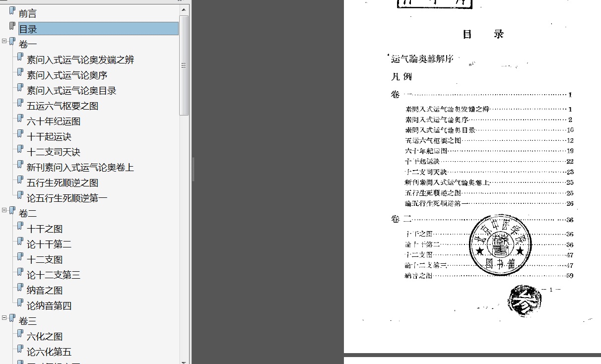The height and width of the screenshot is (364, 601).
Task: Click bookmark icon beside 论十干第二
Action: coord(20,242)
